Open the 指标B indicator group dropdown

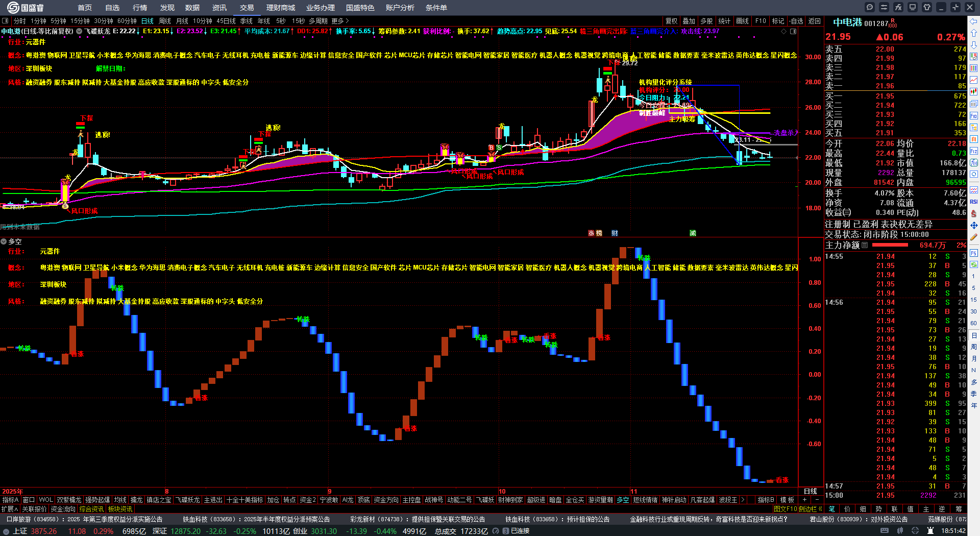(766, 500)
